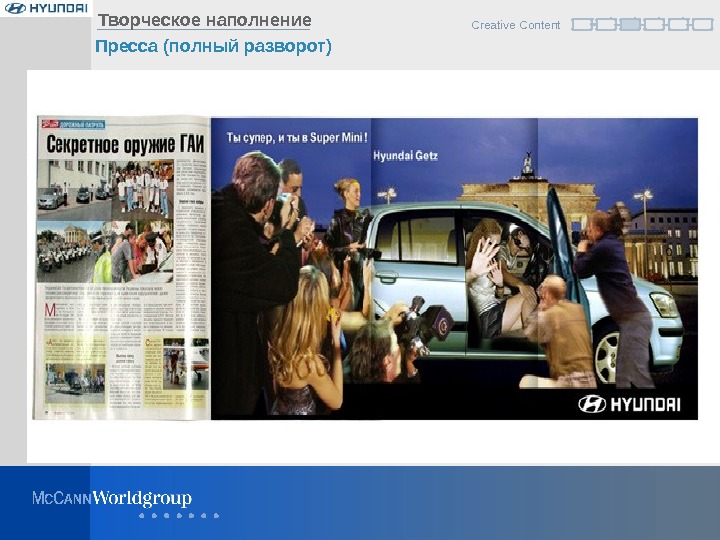Click the slogan 'Ты супер, и ты в Super Mini!'
The image size is (720, 540).
pyautogui.click(x=297, y=137)
